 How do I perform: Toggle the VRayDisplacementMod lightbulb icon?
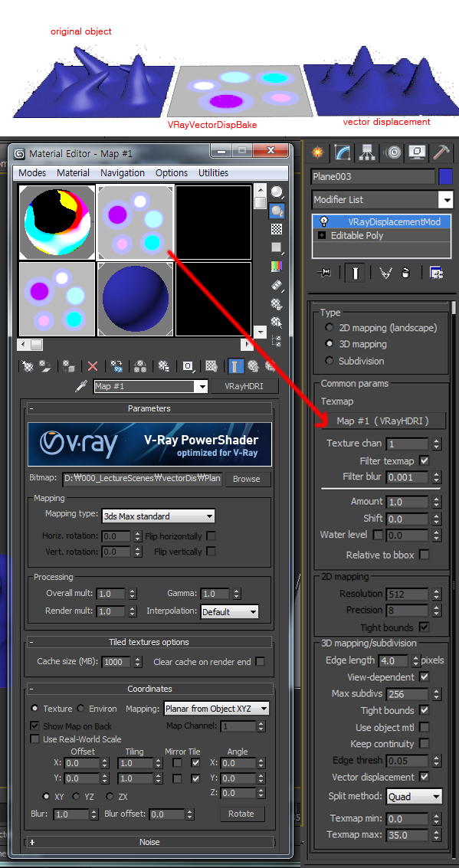coord(324,221)
